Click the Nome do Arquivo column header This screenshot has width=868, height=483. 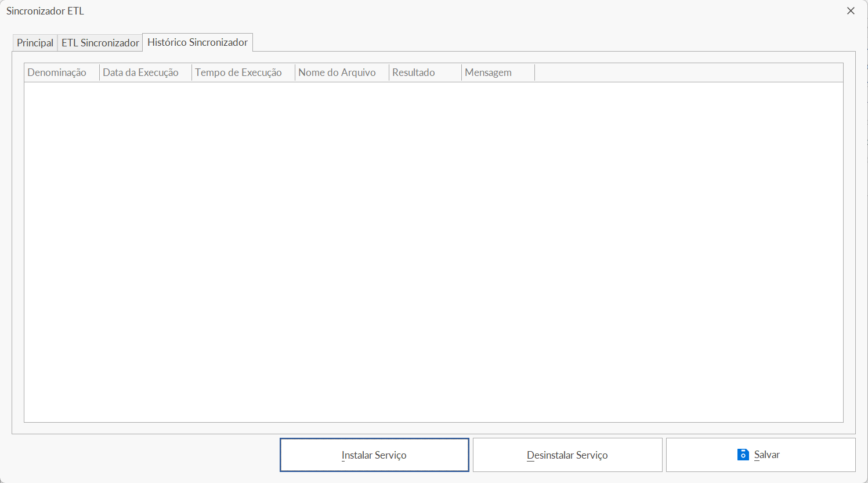337,72
